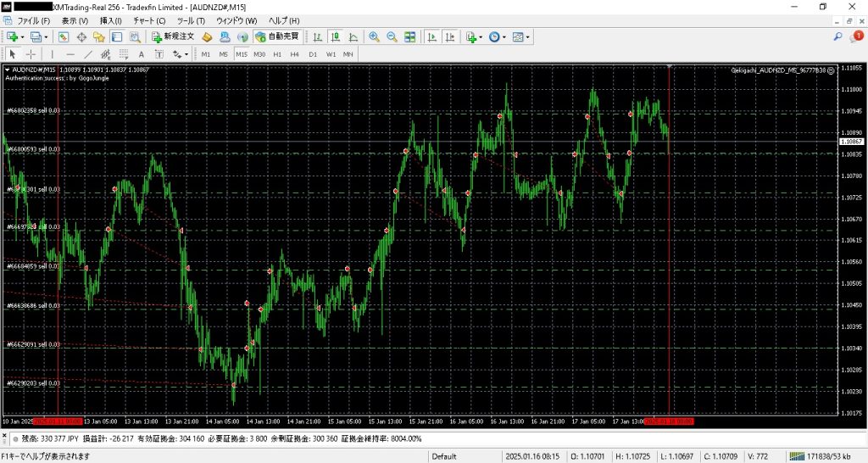Switch chart to candlestick display

[336, 37]
